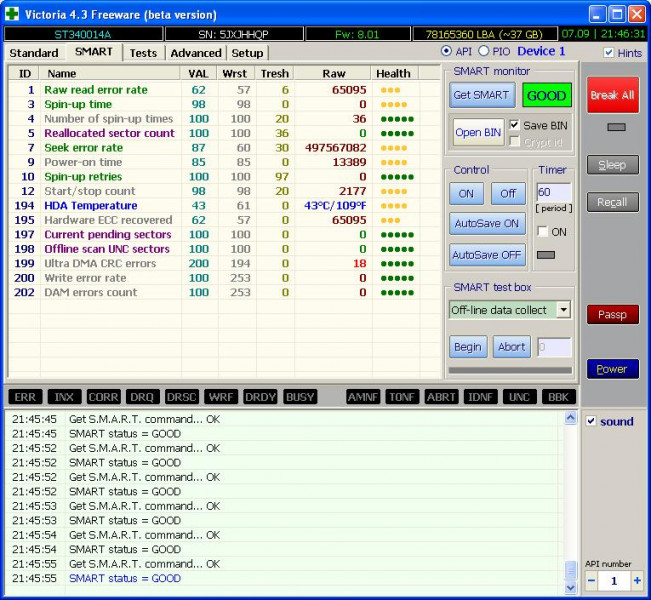Click the ABRT error indicator
This screenshot has height=600, width=651.
pyautogui.click(x=441, y=397)
